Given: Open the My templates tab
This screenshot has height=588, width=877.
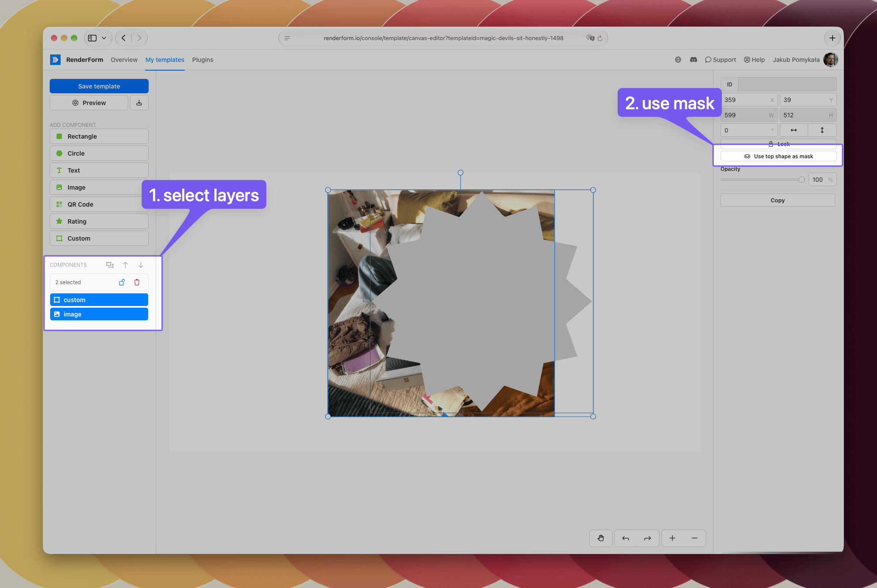Looking at the screenshot, I should (165, 60).
